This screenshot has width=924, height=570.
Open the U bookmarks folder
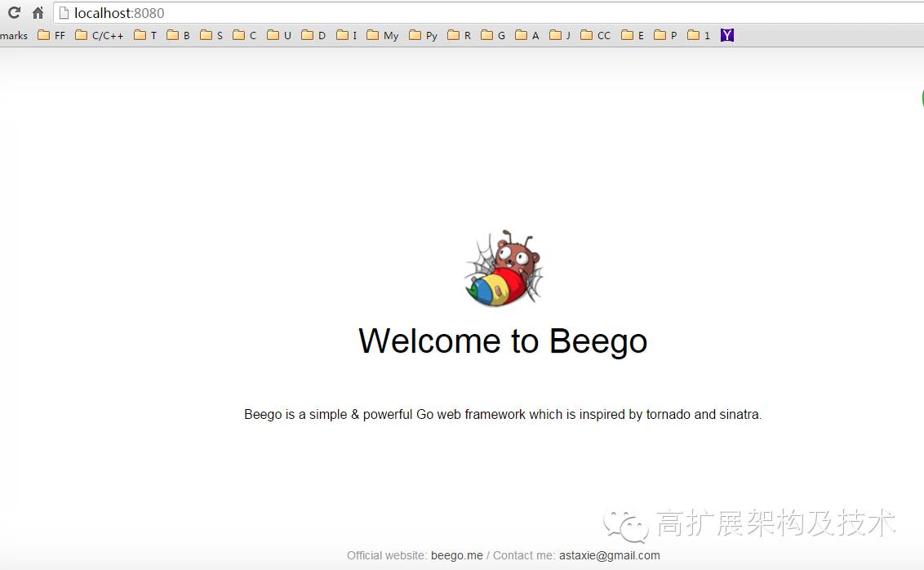pos(279,35)
